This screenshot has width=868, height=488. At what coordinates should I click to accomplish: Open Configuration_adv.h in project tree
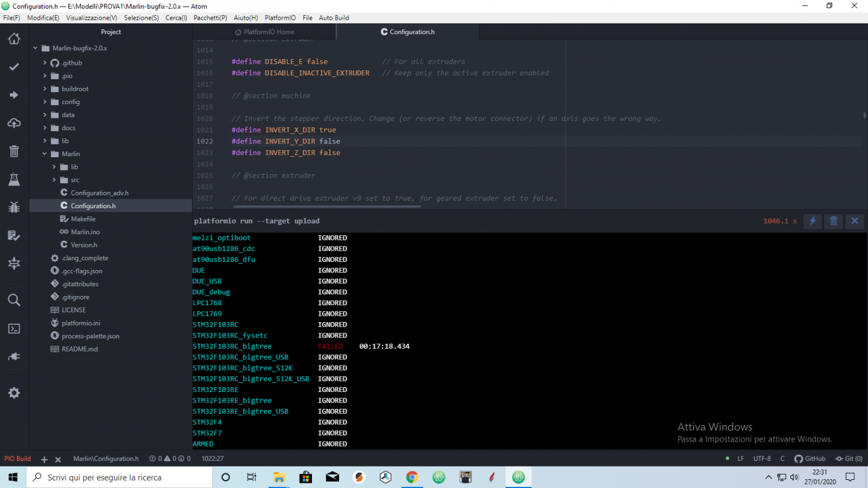click(x=99, y=193)
